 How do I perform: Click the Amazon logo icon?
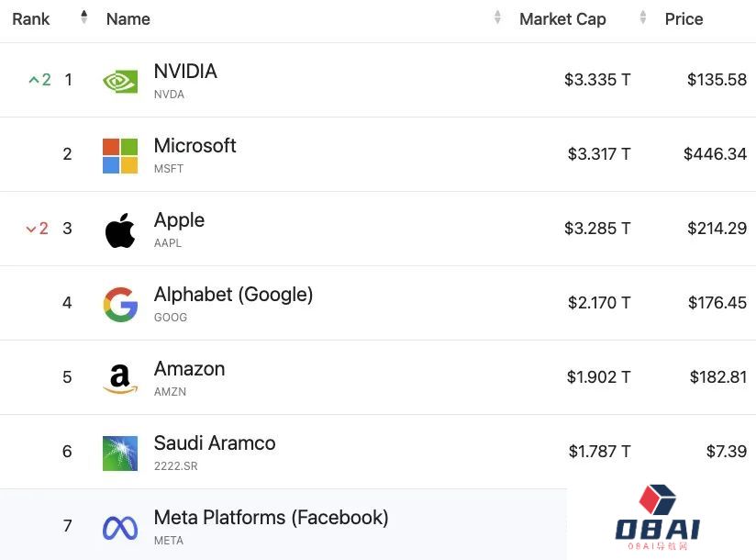click(120, 378)
